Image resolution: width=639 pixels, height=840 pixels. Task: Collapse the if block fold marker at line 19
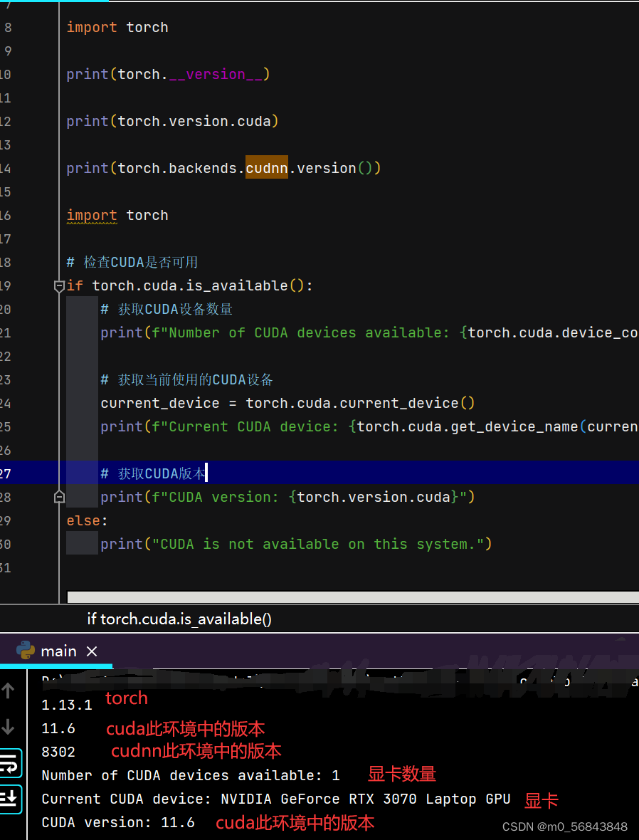click(60, 286)
